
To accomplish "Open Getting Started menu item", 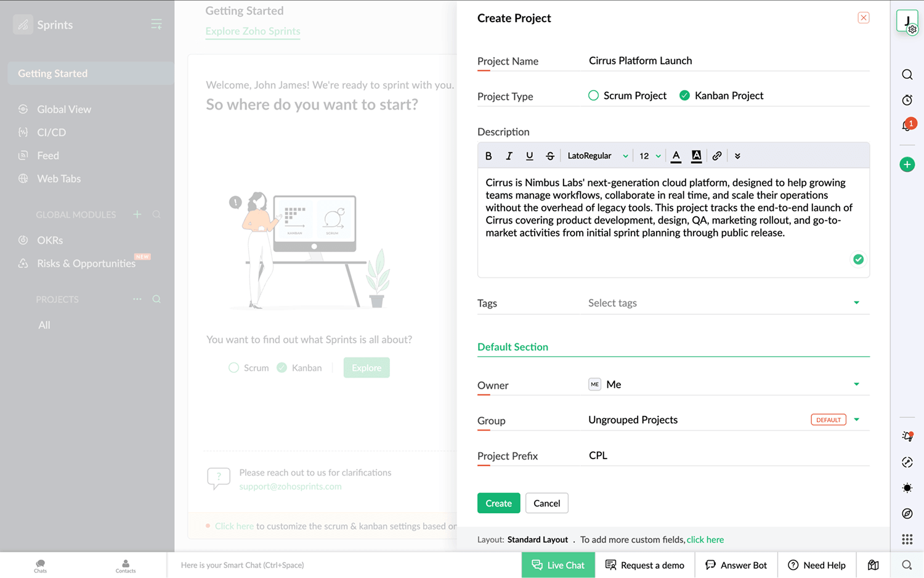I will coord(91,73).
